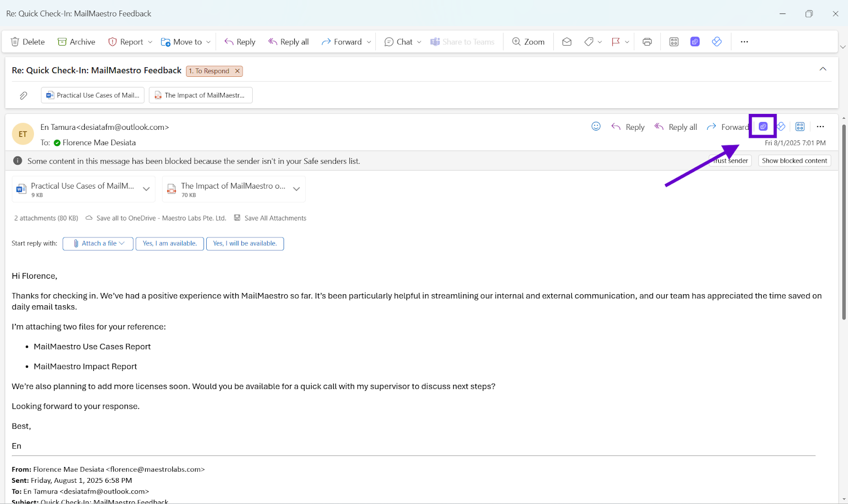Print the email using printer icon
This screenshot has width=848, height=504.
coord(647,42)
